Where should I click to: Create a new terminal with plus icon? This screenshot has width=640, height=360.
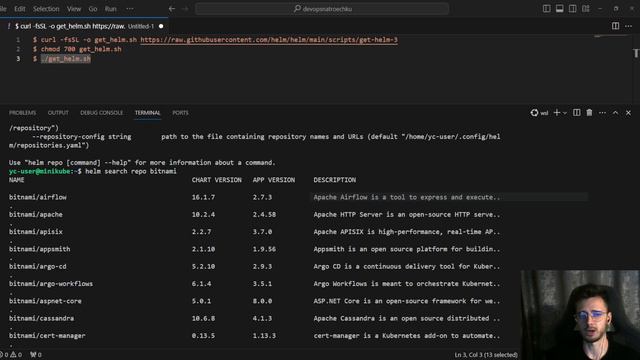tap(556, 113)
